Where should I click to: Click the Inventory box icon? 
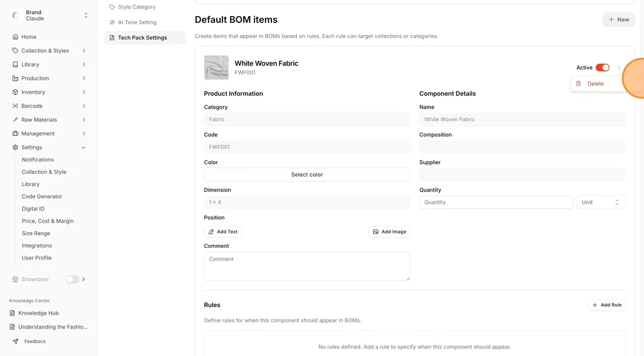[15, 92]
